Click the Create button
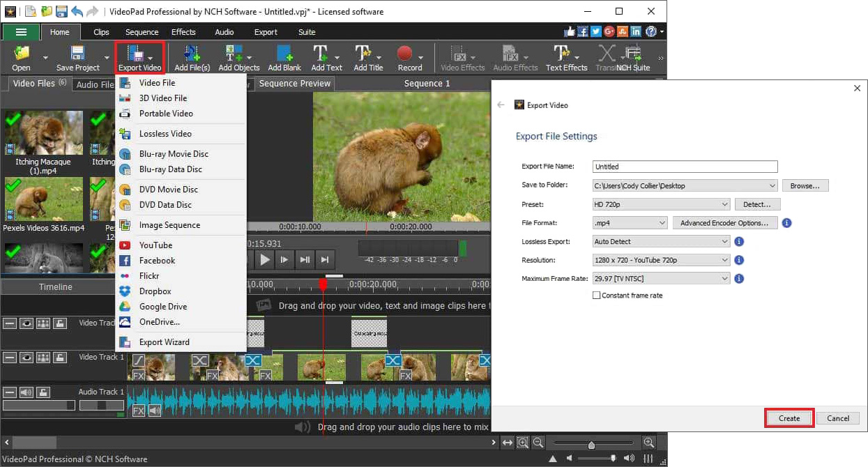This screenshot has height=467, width=868. pos(789,418)
